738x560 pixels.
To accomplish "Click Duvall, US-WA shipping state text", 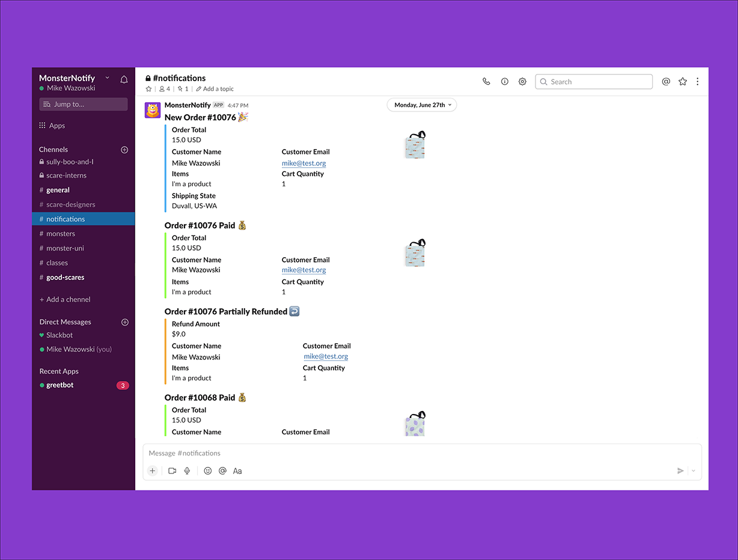I will coord(195,205).
